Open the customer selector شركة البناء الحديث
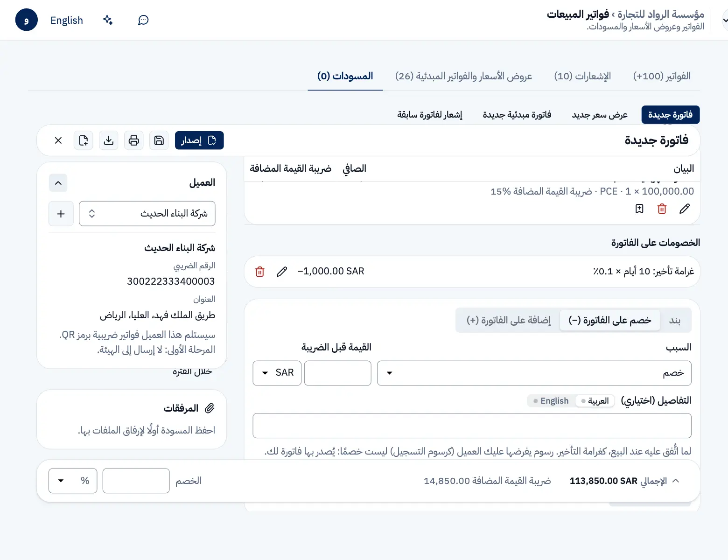Viewport: 728px width, 560px height. (x=147, y=214)
